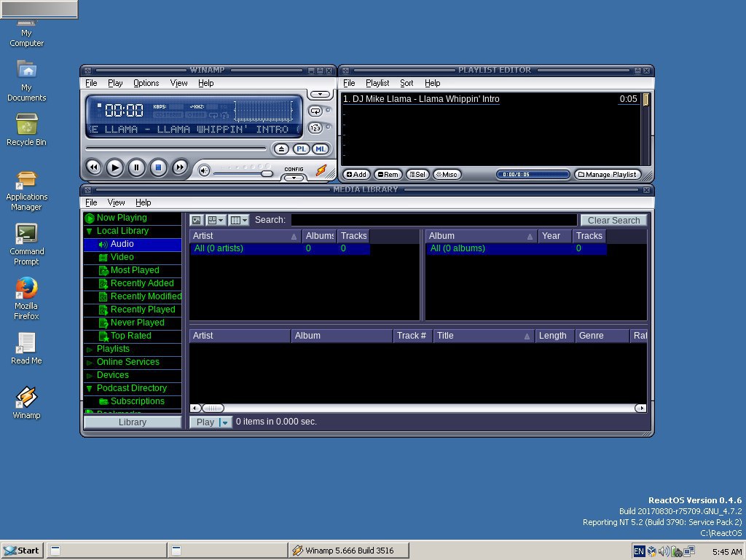The height and width of the screenshot is (560, 746).
Task: Expand the Devices tree node
Action: pos(89,376)
